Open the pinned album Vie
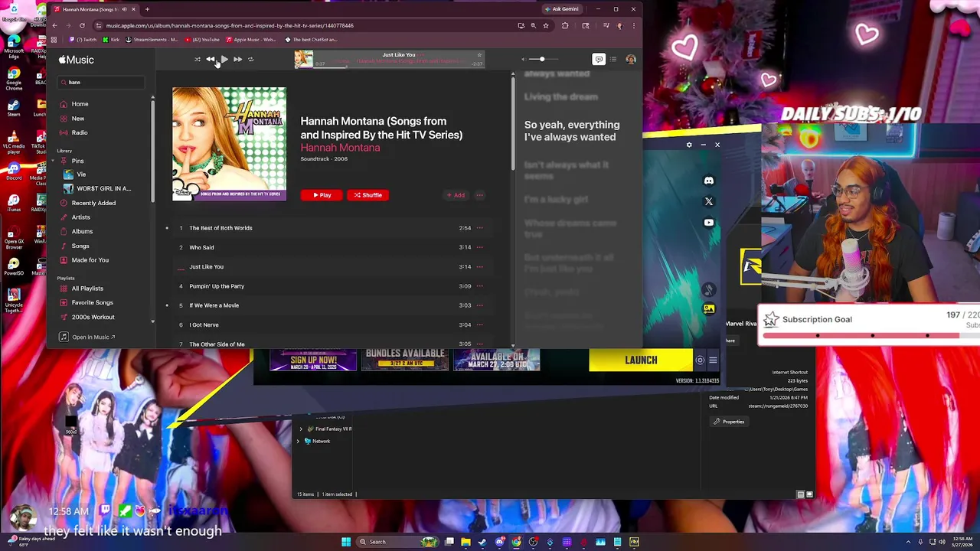This screenshot has width=980, height=551. pyautogui.click(x=81, y=174)
